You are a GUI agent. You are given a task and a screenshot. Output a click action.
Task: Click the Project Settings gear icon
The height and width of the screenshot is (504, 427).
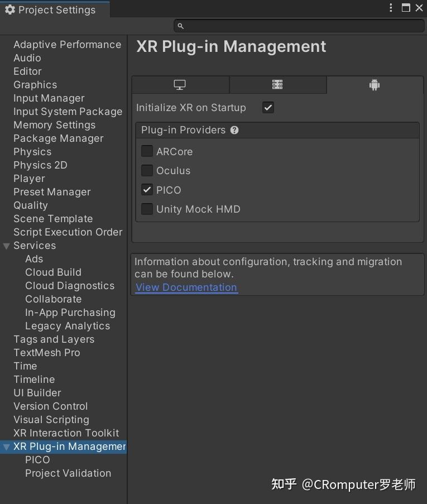(x=10, y=10)
